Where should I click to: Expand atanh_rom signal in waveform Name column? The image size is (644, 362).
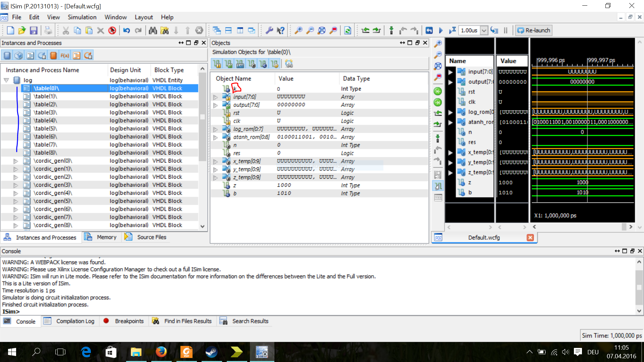[450, 122]
